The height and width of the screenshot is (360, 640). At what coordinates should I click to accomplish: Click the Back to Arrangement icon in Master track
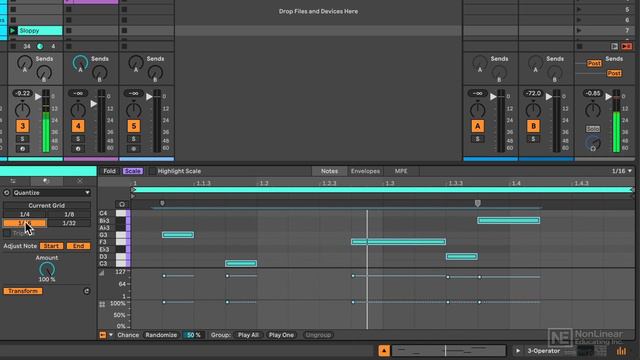614,47
